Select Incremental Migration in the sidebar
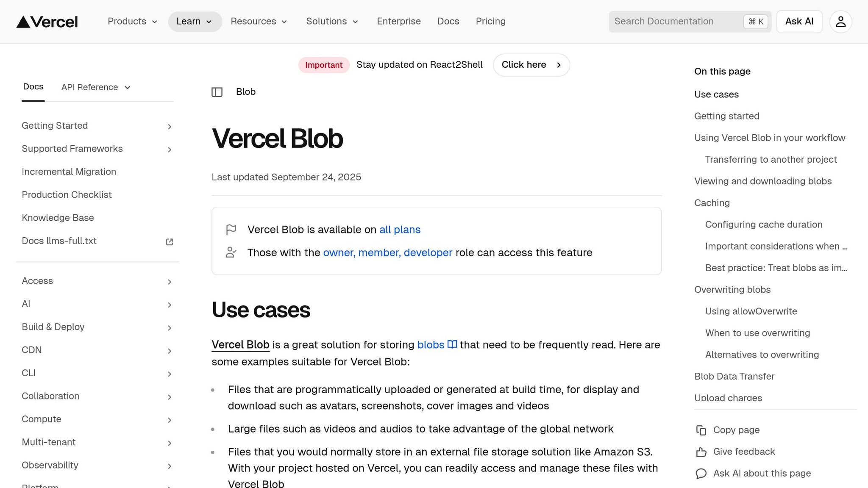The image size is (868, 488). pos(69,172)
